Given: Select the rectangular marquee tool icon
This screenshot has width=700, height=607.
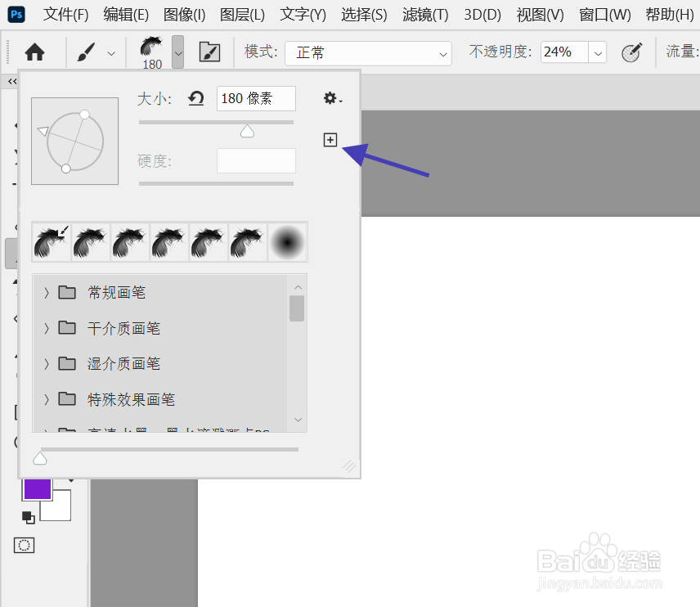Looking at the screenshot, I should click(x=24, y=545).
